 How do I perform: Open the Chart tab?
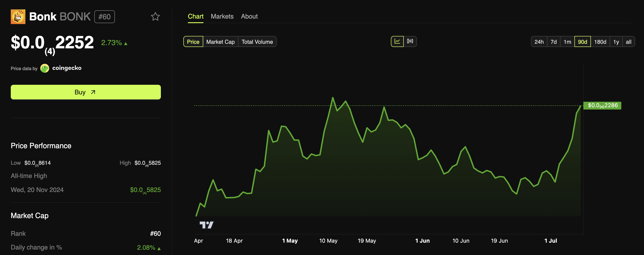click(195, 16)
